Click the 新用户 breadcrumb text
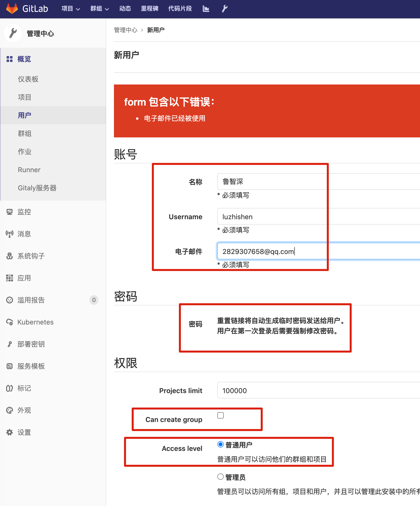 pyautogui.click(x=156, y=30)
